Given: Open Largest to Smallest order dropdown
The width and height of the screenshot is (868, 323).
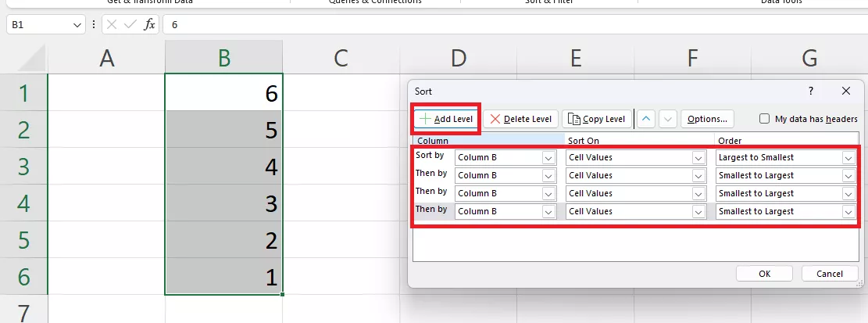Looking at the screenshot, I should pos(848,158).
